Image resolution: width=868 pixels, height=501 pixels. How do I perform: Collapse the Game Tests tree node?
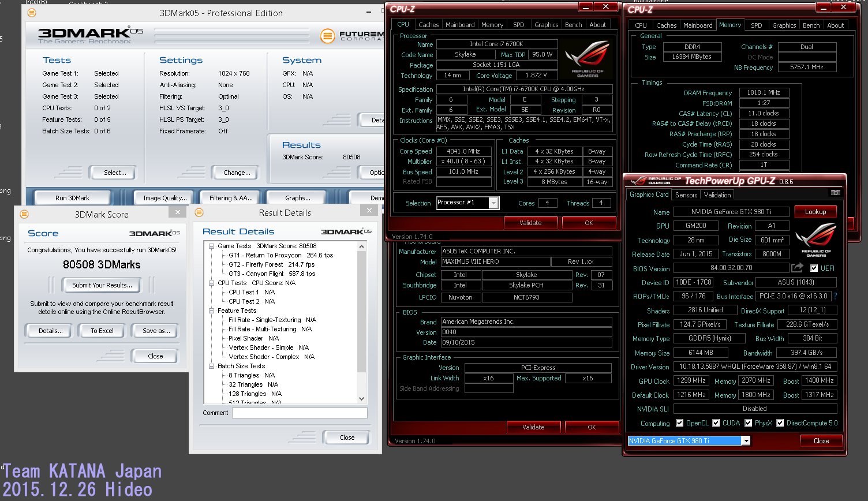(212, 246)
